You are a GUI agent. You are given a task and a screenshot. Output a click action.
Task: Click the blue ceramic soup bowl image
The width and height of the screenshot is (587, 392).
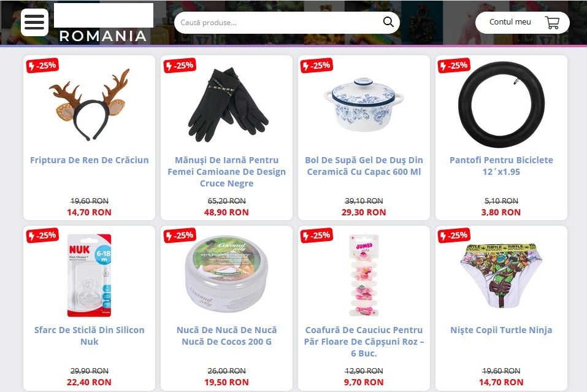coord(364,104)
